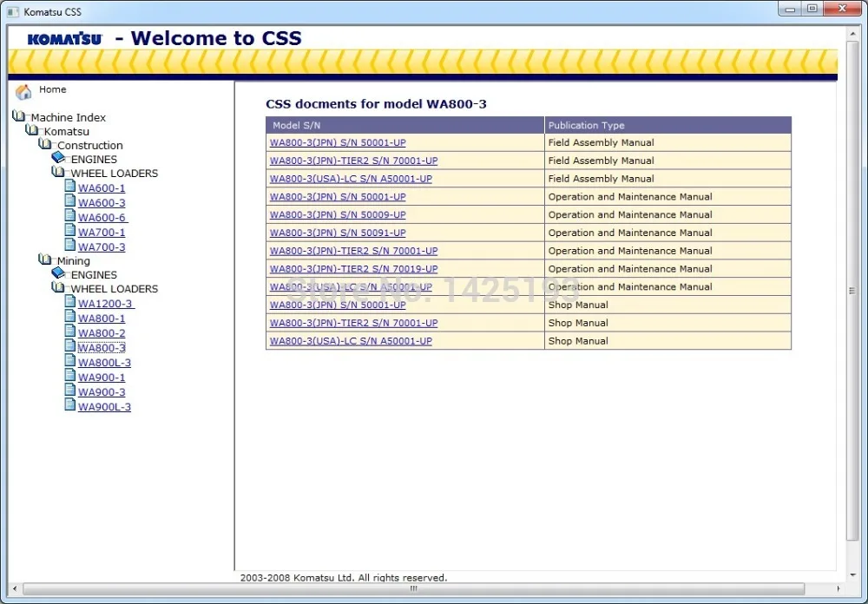This screenshot has width=868, height=604.
Task: Click the document icon beside WA800-1
Action: 69,316
